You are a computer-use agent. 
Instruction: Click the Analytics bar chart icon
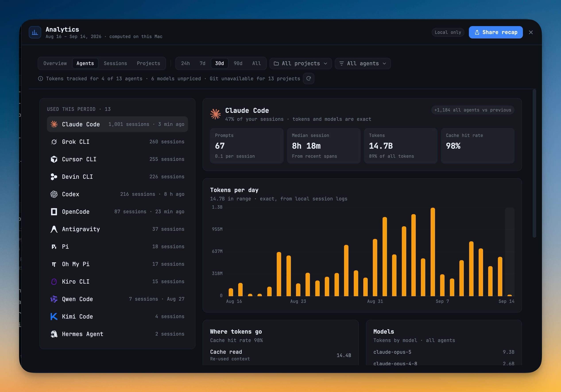(35, 32)
